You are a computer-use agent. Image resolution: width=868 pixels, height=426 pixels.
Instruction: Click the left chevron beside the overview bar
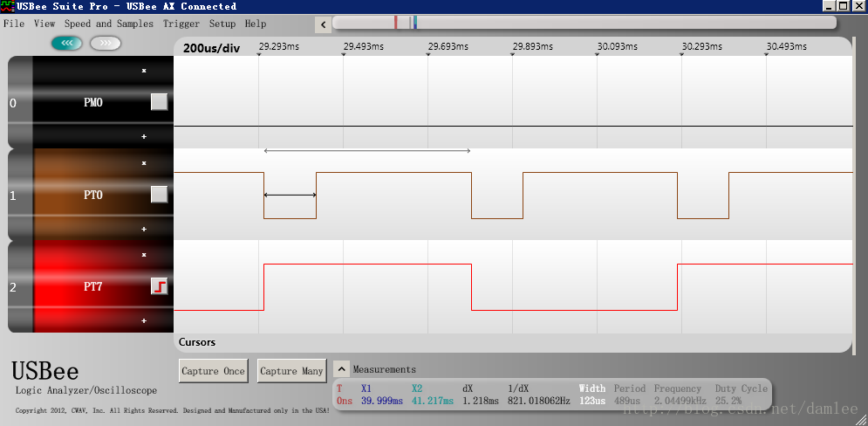point(323,24)
